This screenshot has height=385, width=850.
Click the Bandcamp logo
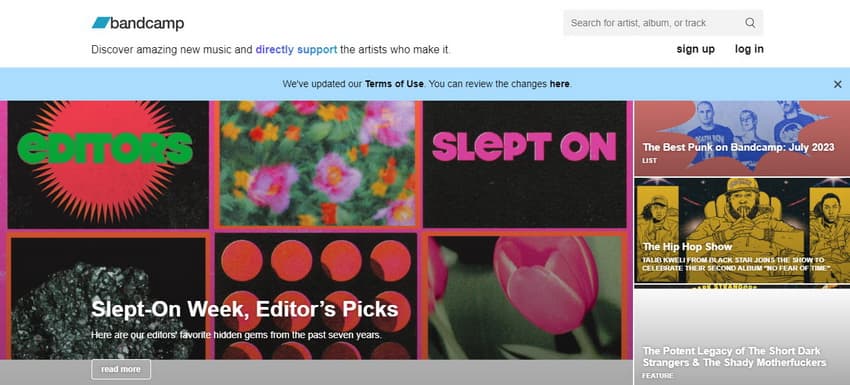pos(138,23)
